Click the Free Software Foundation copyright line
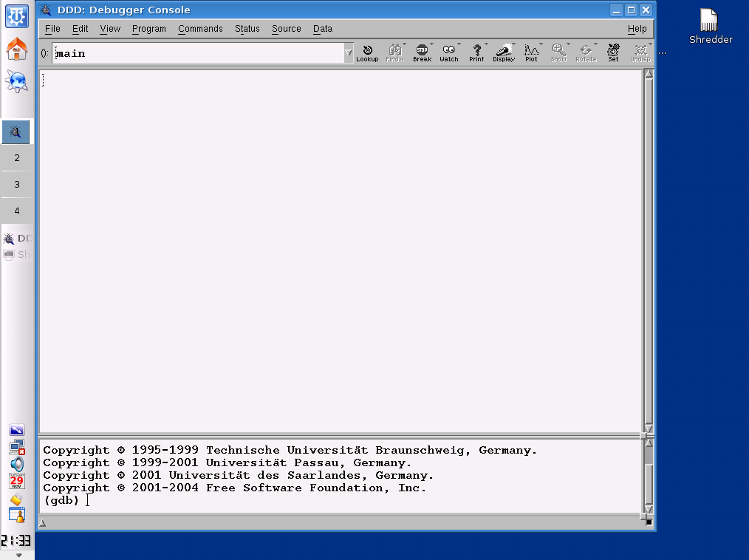Image resolution: width=749 pixels, height=560 pixels. pyautogui.click(x=234, y=488)
